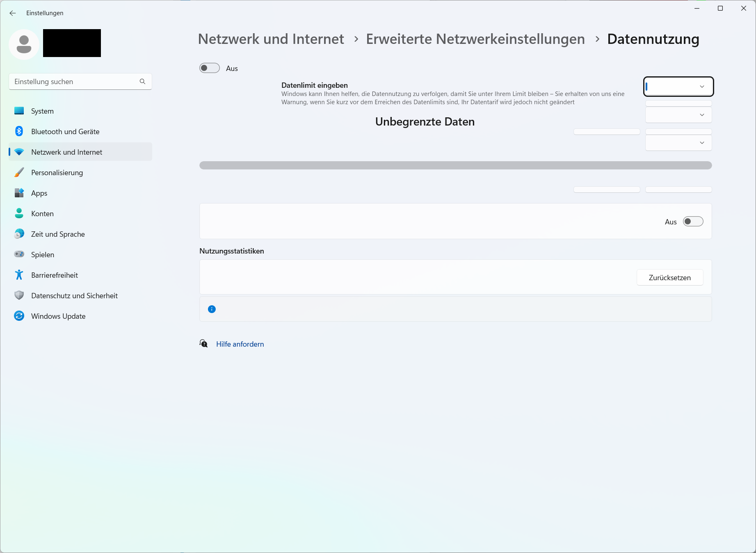This screenshot has height=553, width=756.
Task: Click the Barrierefreiheit figure icon
Action: tap(19, 275)
